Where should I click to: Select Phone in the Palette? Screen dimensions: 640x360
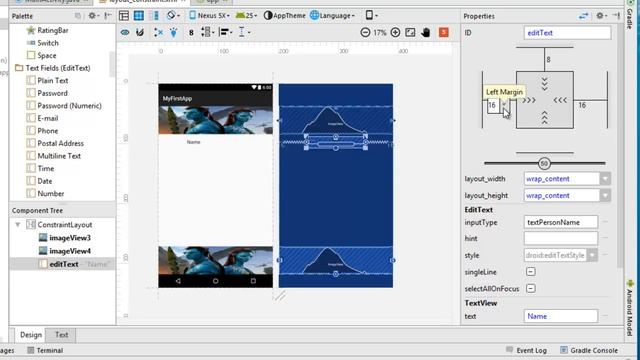[x=47, y=131]
